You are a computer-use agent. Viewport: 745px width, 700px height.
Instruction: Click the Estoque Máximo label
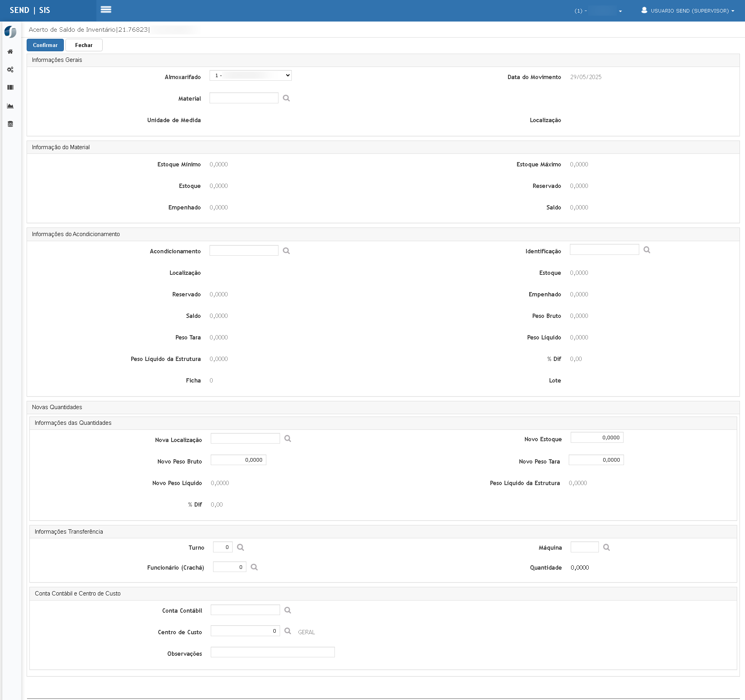tap(539, 164)
